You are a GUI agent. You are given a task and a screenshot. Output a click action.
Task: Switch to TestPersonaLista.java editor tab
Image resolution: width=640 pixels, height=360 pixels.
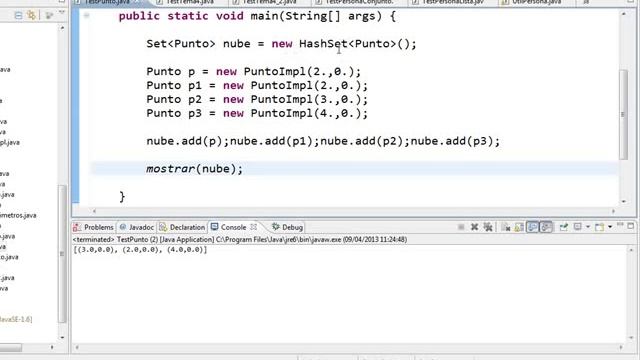449,2
